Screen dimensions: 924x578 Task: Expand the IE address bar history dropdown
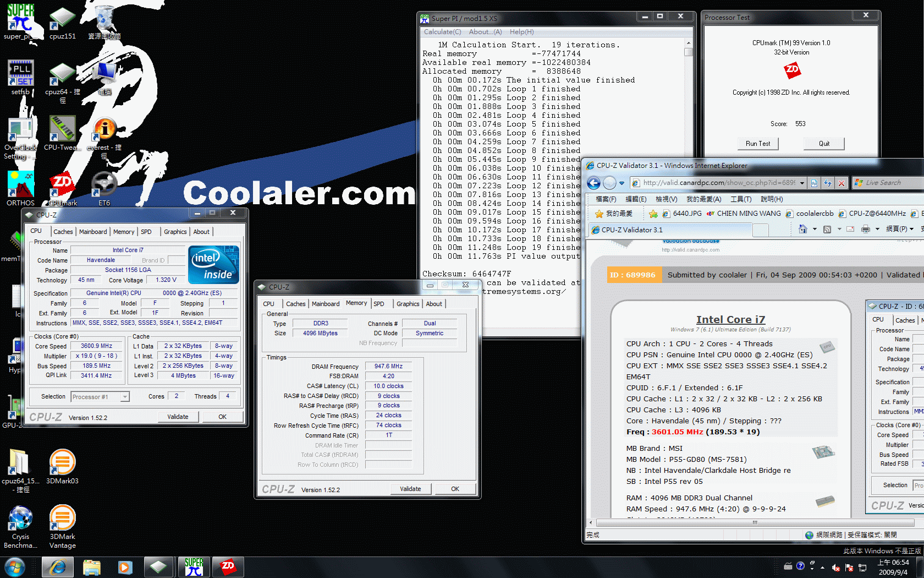coord(802,183)
